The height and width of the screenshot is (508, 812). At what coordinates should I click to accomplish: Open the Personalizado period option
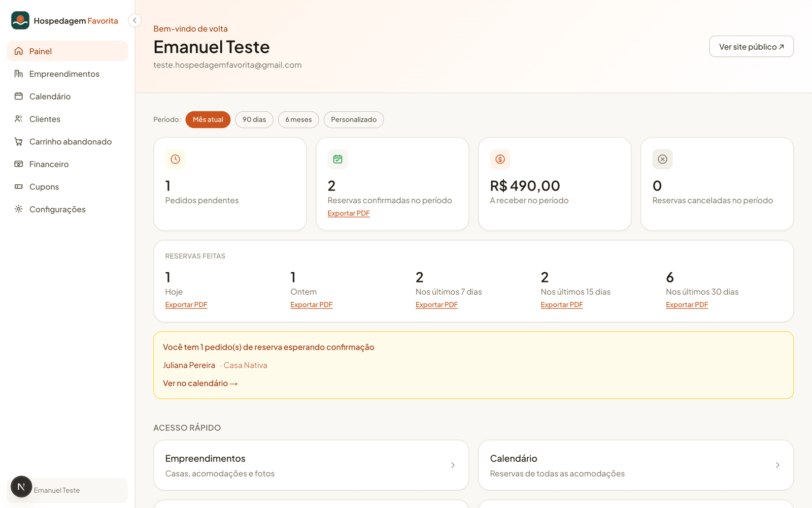coord(354,119)
